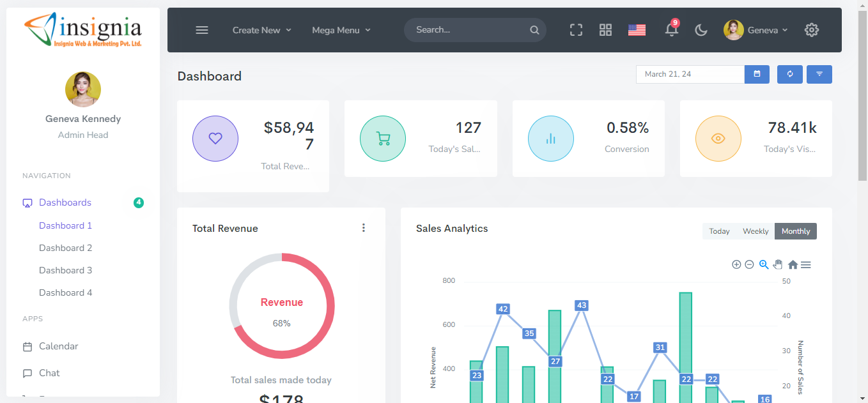This screenshot has height=403, width=868.
Task: Expand the Create New dropdown
Action: click(x=261, y=30)
